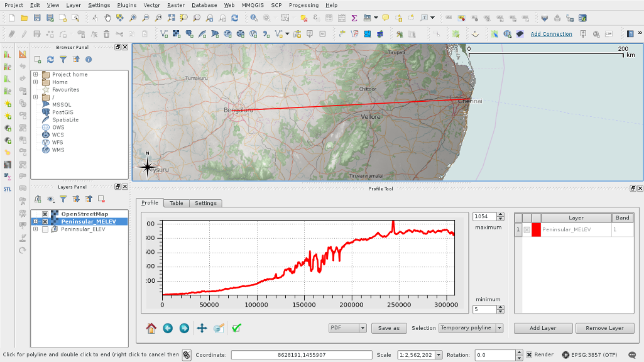Expand the Project home tree node
The height and width of the screenshot is (362, 644).
coord(36,75)
